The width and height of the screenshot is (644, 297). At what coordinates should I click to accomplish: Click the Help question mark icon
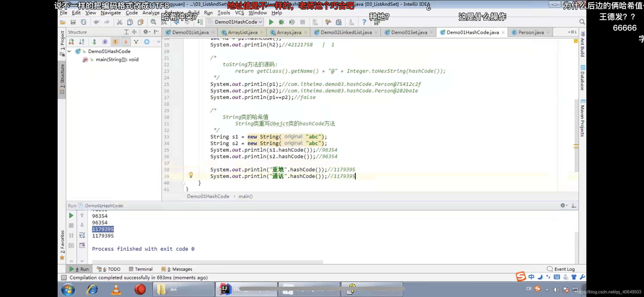pyautogui.click(x=364, y=22)
